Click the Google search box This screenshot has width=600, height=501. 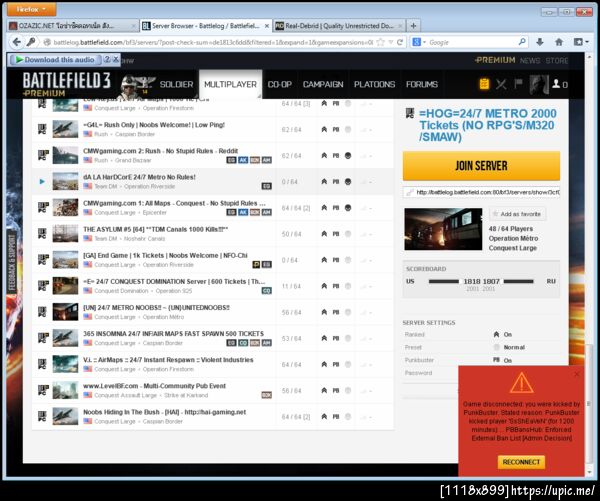pyautogui.click(x=473, y=42)
